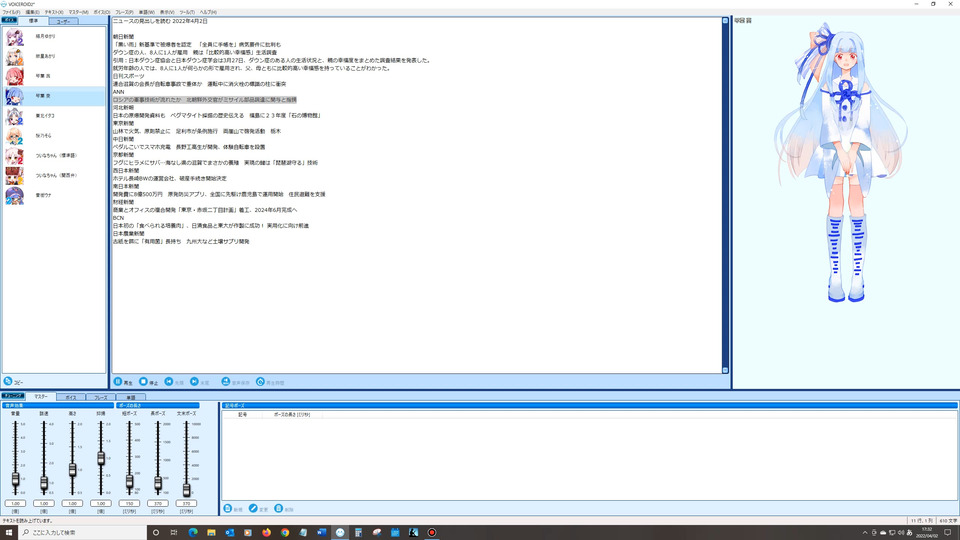Open the 単語 menu in menu bar
Image resolution: width=960 pixels, height=540 pixels.
tap(146, 12)
